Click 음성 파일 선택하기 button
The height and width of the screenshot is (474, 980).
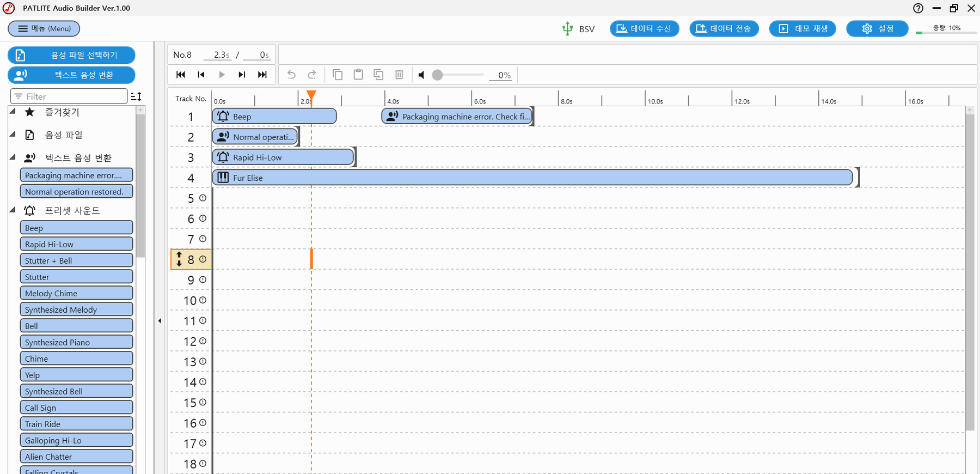click(71, 55)
